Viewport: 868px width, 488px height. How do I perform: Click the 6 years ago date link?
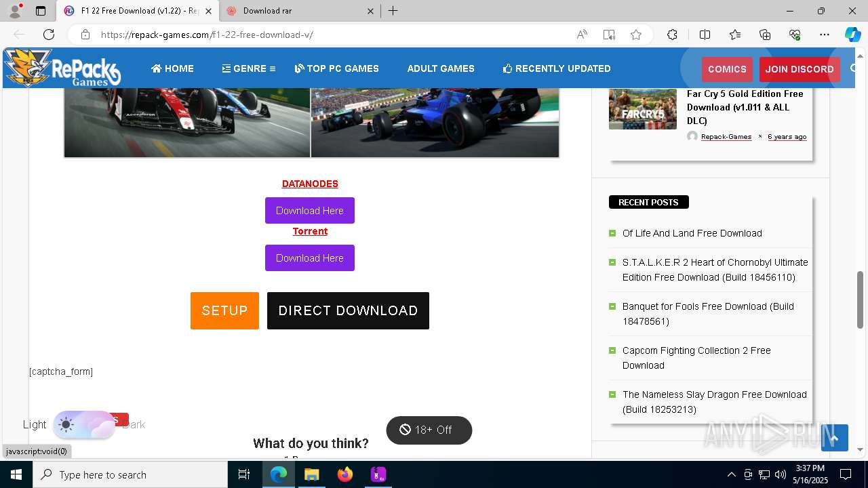(x=787, y=137)
